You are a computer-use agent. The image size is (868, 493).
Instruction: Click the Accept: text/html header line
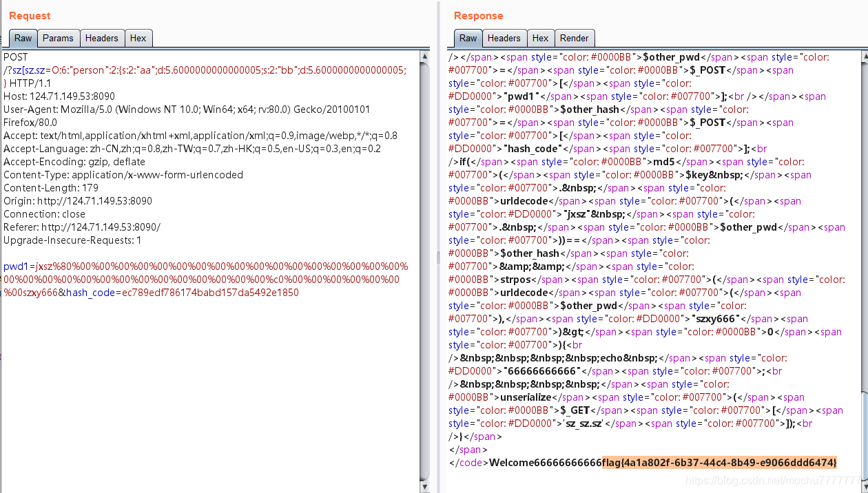pyautogui.click(x=200, y=136)
